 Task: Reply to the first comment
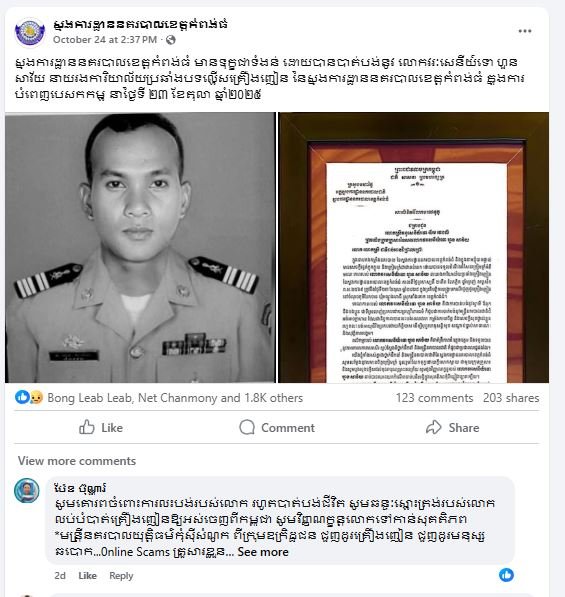point(121,576)
